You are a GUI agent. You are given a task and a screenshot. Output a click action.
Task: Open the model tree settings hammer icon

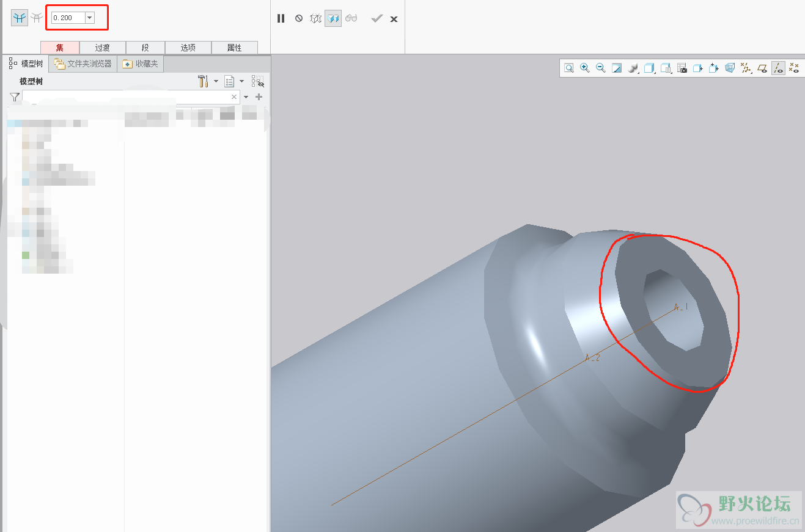[204, 81]
